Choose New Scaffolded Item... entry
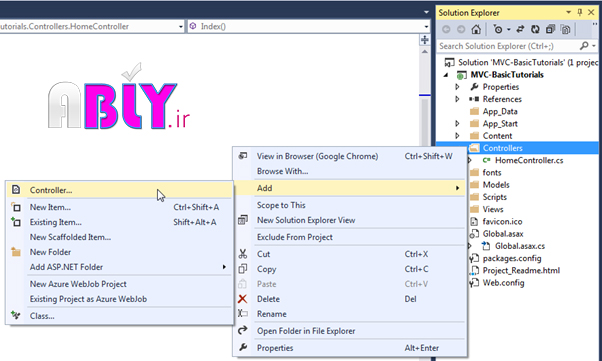Screen dimensions: 602x361 point(119,237)
